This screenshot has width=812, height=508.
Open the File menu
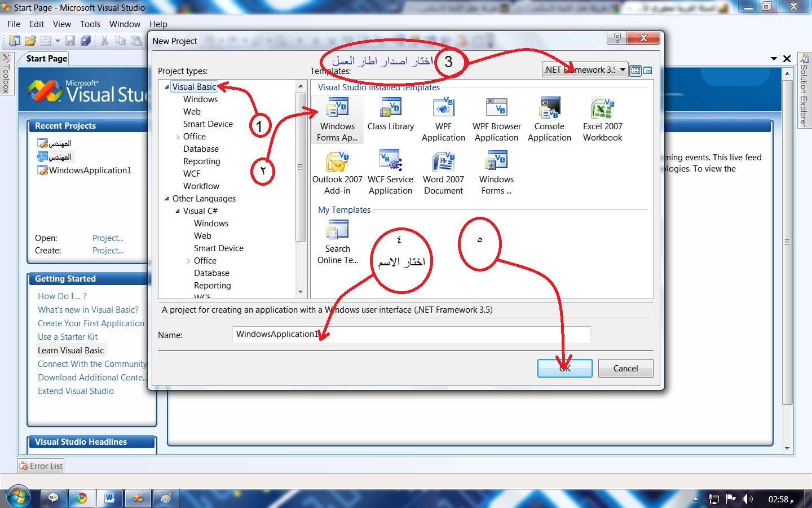(x=14, y=24)
